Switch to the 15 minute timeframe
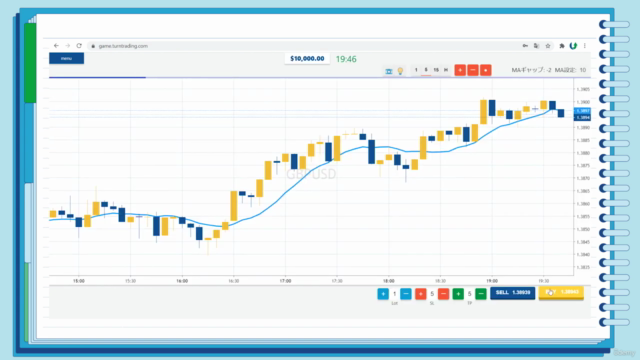The height and width of the screenshot is (360, 640). click(x=436, y=70)
